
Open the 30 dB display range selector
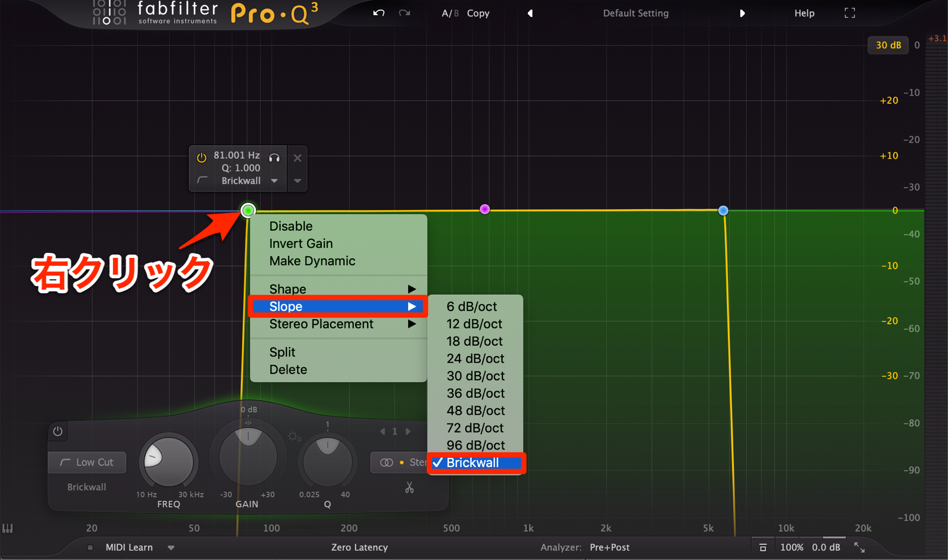click(x=888, y=45)
